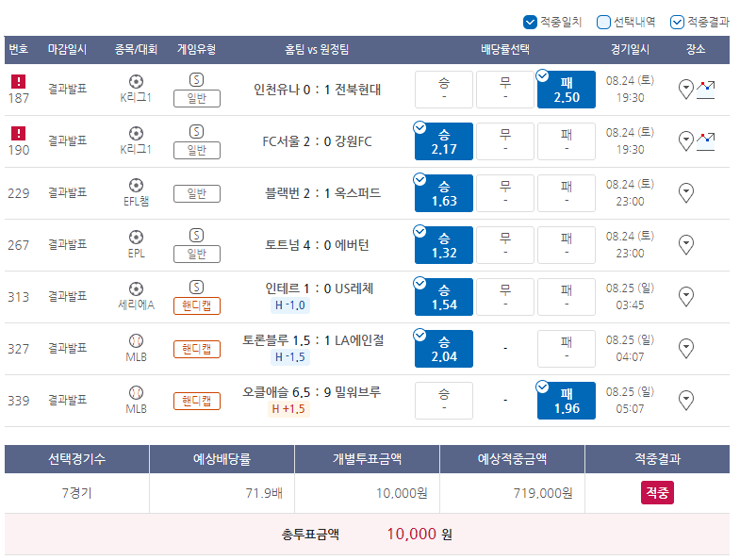Click the baseball icon for match 327
Viewport: 740px width, 560px height.
[x=136, y=340]
